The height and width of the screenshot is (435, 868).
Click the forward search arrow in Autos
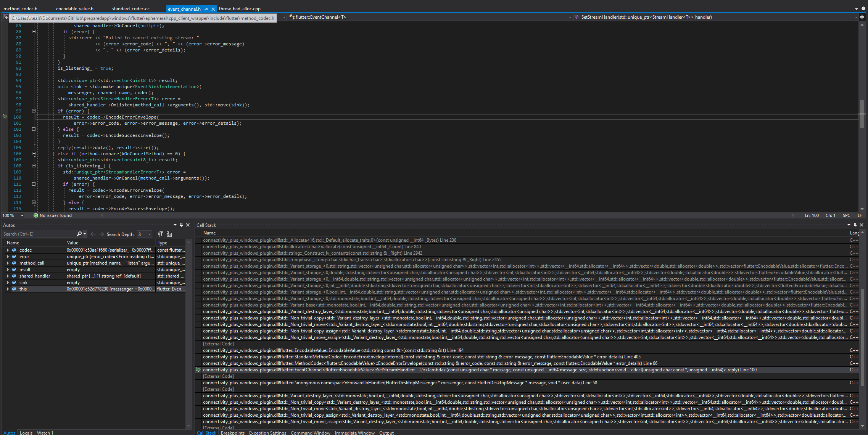pos(101,234)
